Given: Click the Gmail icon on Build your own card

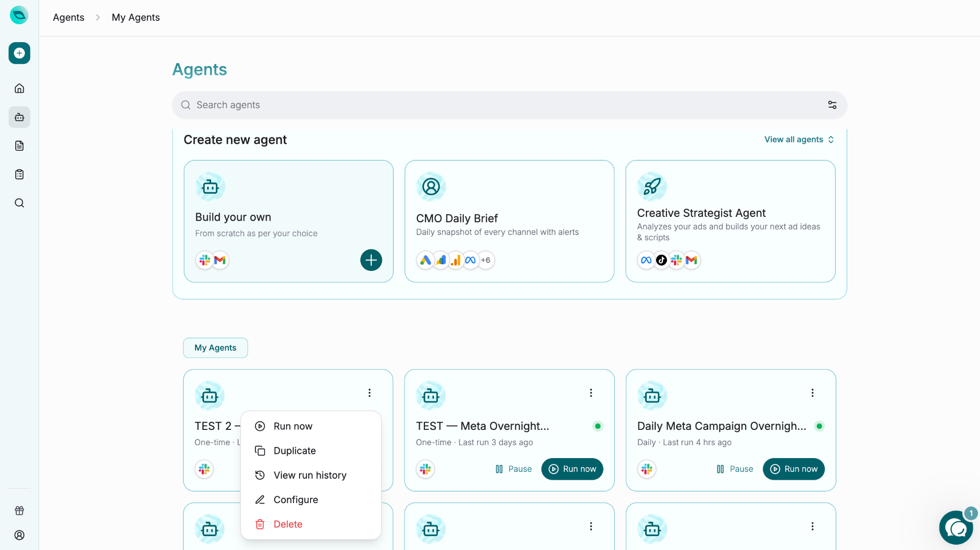Looking at the screenshot, I should coord(220,260).
